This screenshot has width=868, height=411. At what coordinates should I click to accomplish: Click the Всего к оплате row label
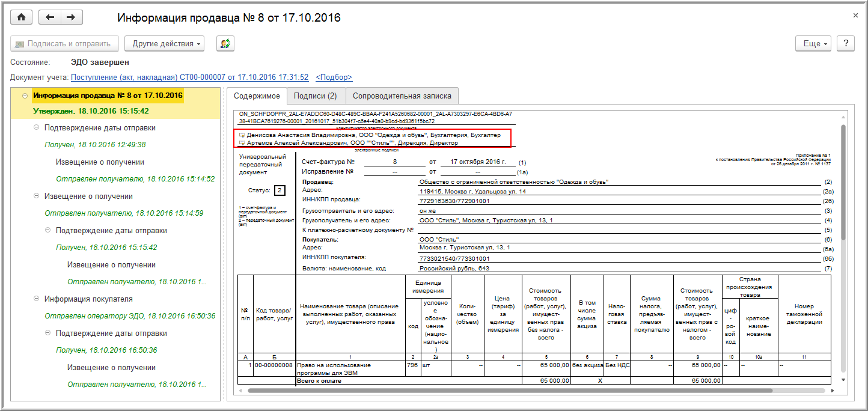(x=319, y=380)
